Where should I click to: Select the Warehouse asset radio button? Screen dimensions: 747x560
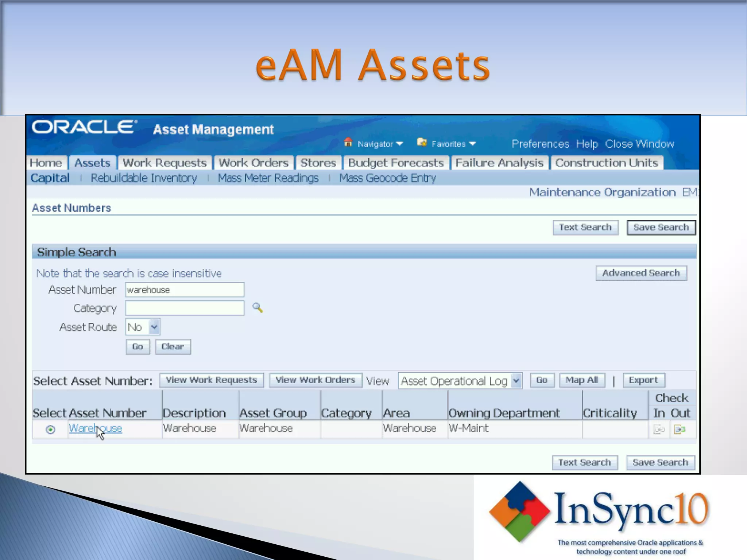(50, 429)
